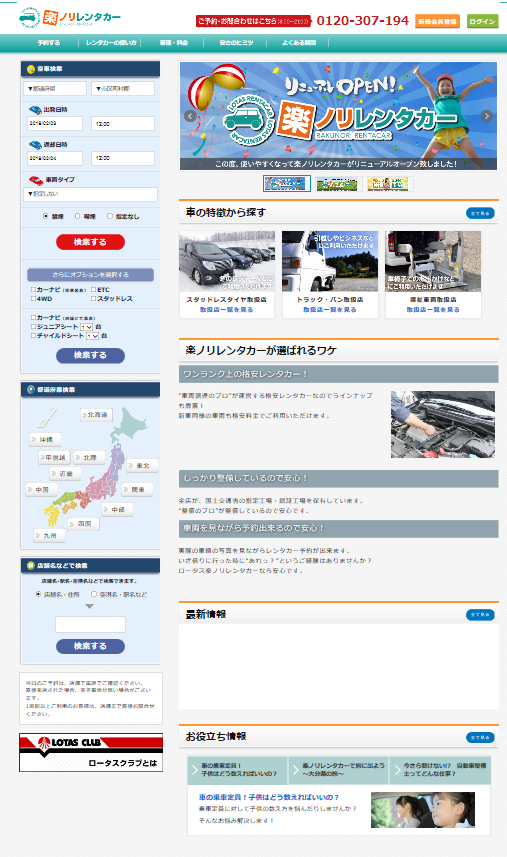507x857 pixels.
Task: Select the 喫煙 radio button
Action: [77, 216]
